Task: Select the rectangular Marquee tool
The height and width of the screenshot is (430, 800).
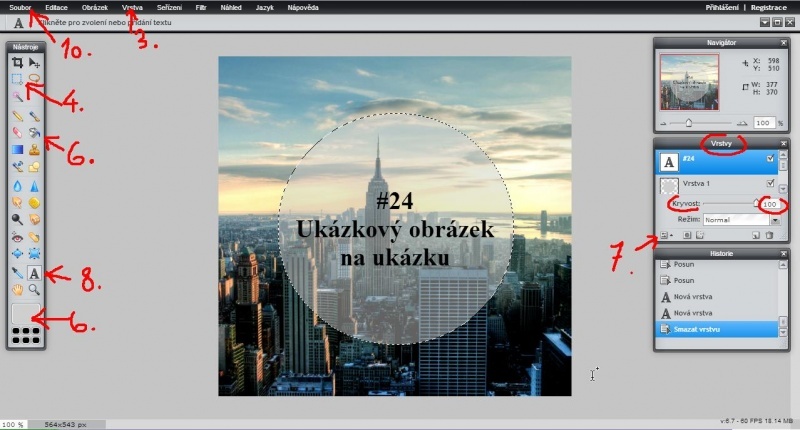Action: click(x=17, y=78)
